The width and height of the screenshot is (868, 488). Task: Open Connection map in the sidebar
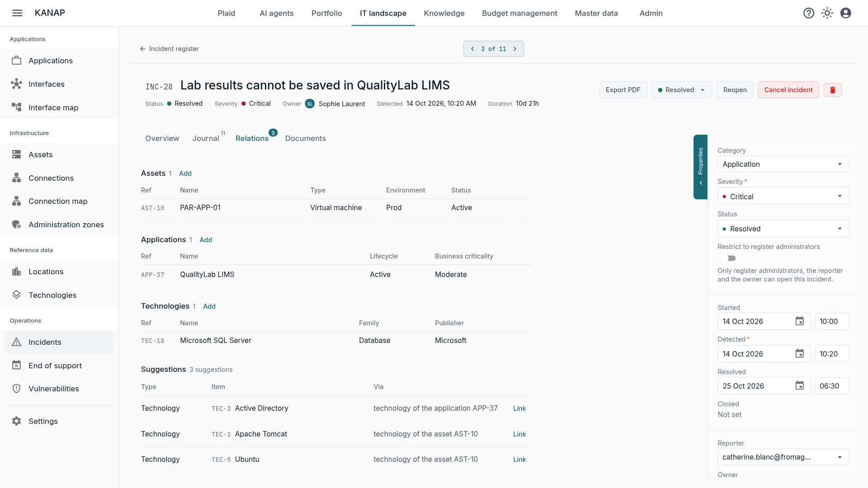pyautogui.click(x=59, y=201)
